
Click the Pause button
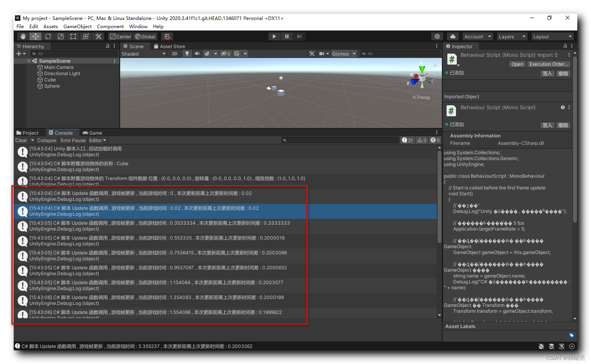point(286,36)
